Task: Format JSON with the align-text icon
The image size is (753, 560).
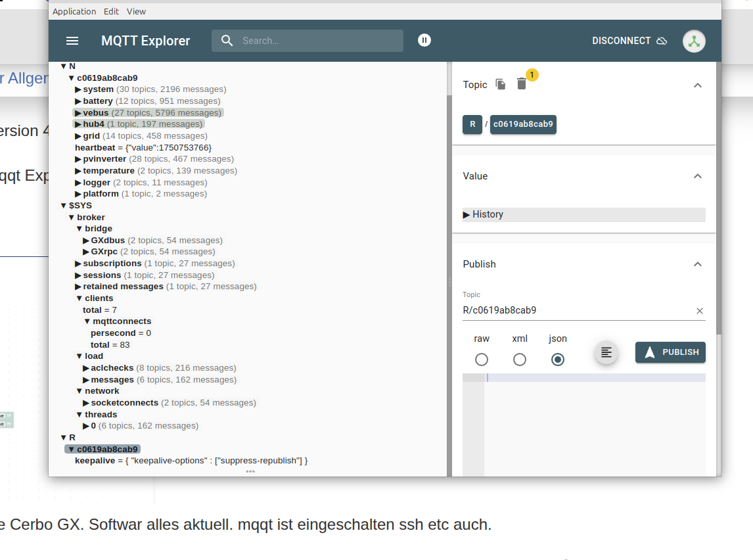Action: click(606, 352)
